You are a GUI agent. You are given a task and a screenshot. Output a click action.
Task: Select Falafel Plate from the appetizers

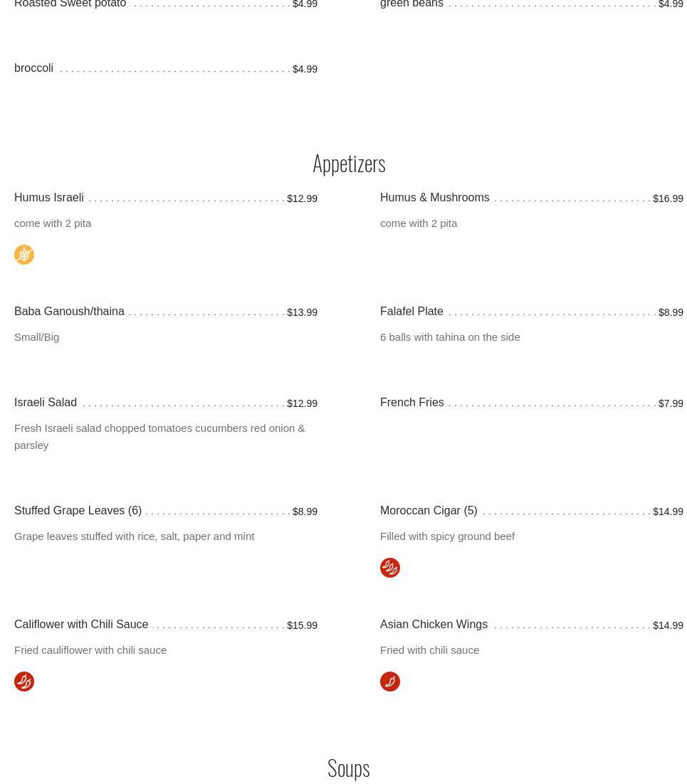[x=411, y=312]
